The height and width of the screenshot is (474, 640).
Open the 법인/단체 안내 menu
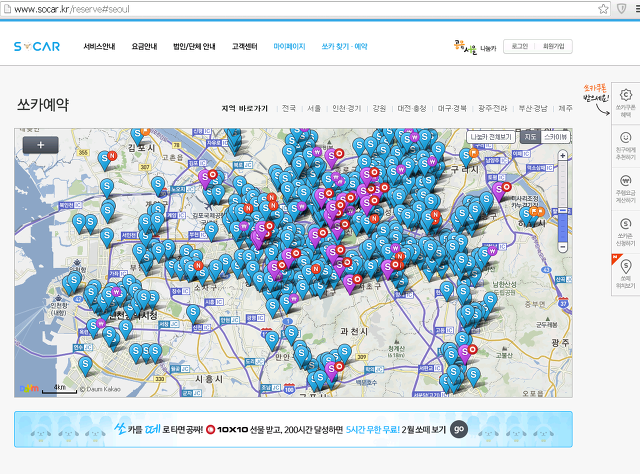coord(194,47)
